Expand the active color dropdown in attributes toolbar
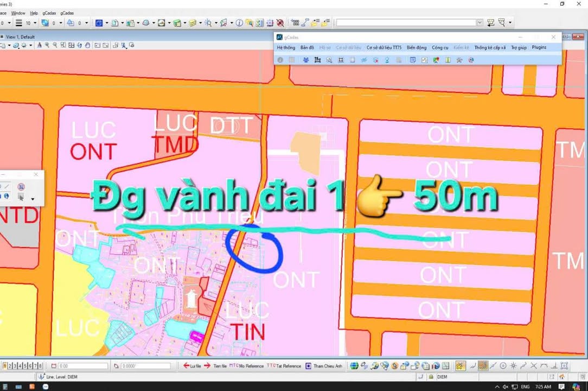Image resolution: width=588 pixels, height=391 pixels. tap(59, 23)
